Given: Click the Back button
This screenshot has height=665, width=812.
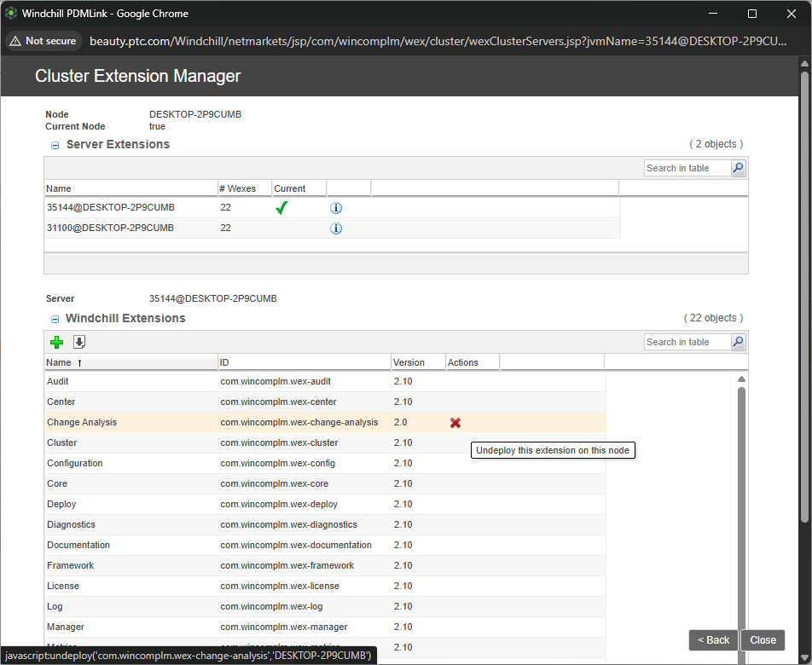Looking at the screenshot, I should pyautogui.click(x=713, y=640).
